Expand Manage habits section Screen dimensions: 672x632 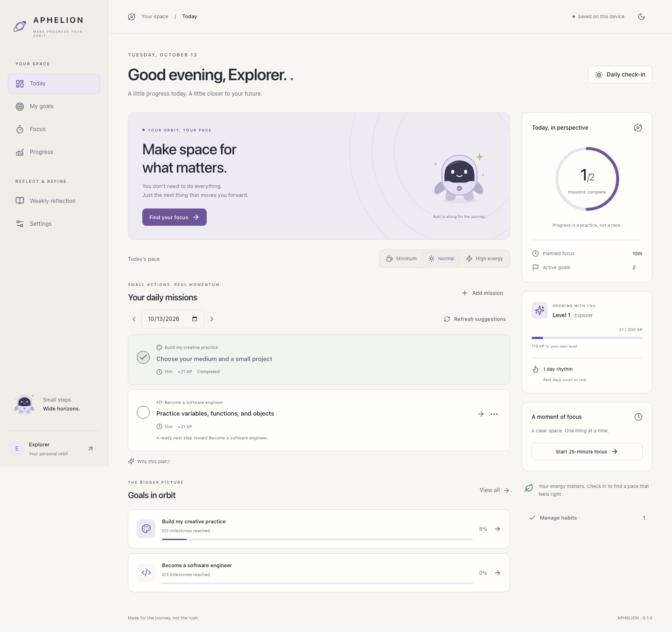click(587, 518)
